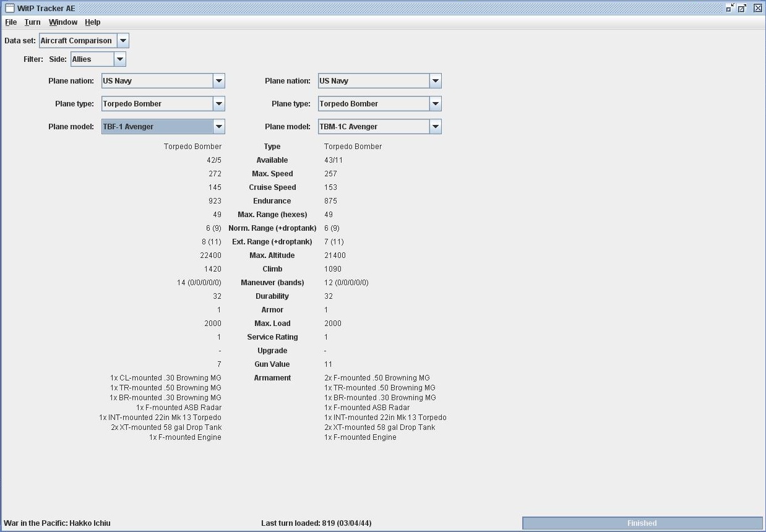The width and height of the screenshot is (766, 532).
Task: Open the left Plane type dropdown arrow
Action: point(218,104)
